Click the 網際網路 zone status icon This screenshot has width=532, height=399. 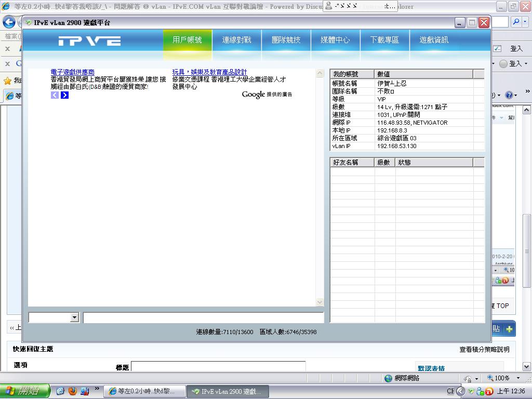click(x=389, y=378)
